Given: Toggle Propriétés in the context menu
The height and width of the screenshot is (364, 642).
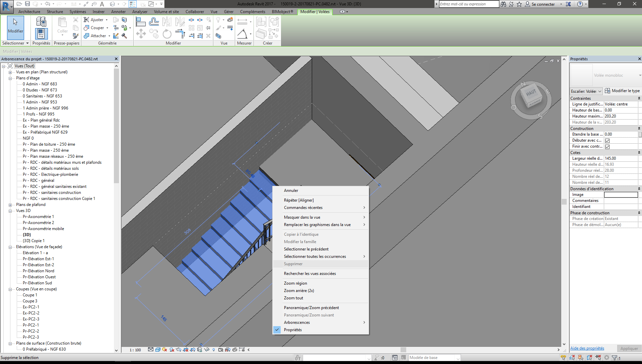Looking at the screenshot, I should click(293, 330).
